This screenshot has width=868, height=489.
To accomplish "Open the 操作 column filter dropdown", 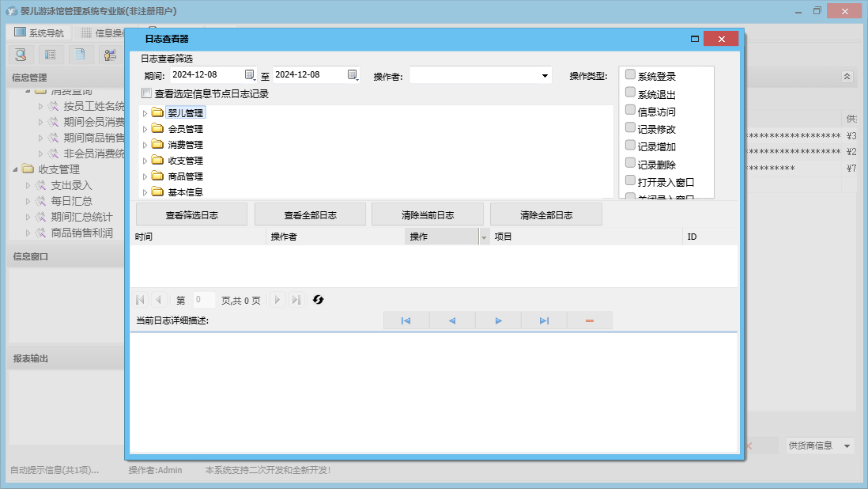I will [484, 237].
